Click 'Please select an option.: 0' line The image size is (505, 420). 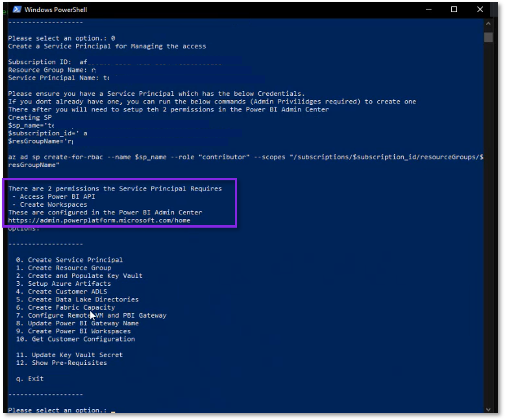pyautogui.click(x=62, y=38)
